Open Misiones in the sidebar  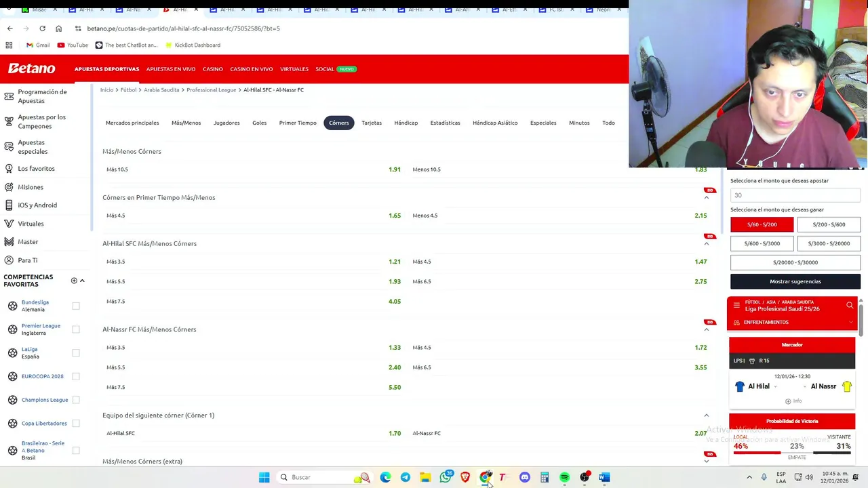click(30, 187)
